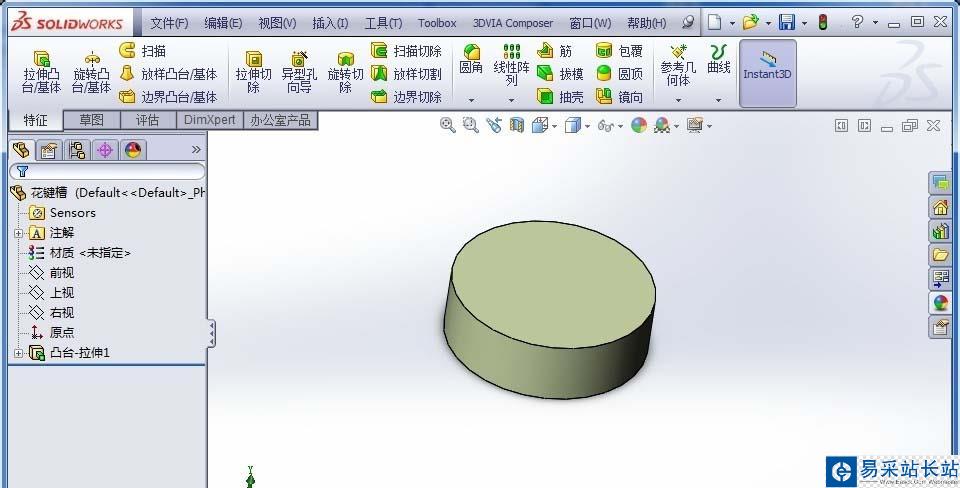Open the Display Style dropdown arrow
The width and height of the screenshot is (960, 488).
(x=588, y=126)
